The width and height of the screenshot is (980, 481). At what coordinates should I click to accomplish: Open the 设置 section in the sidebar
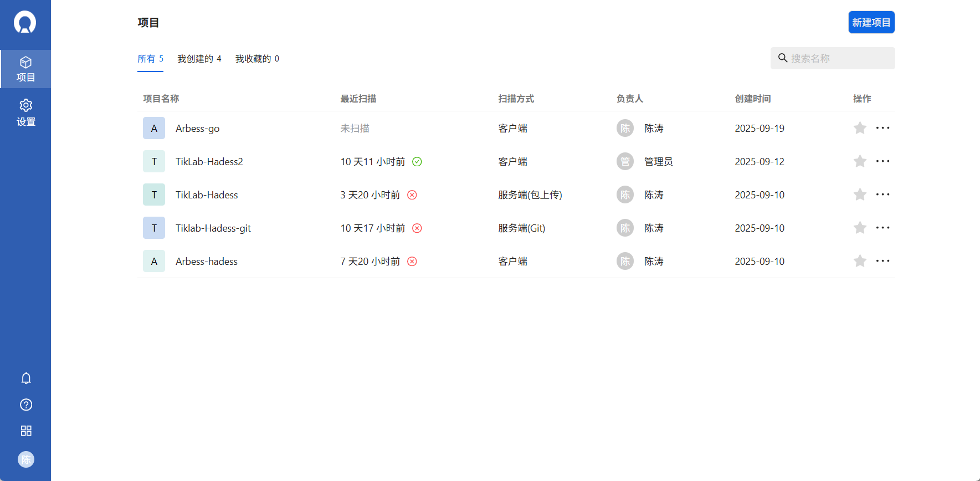point(25,113)
